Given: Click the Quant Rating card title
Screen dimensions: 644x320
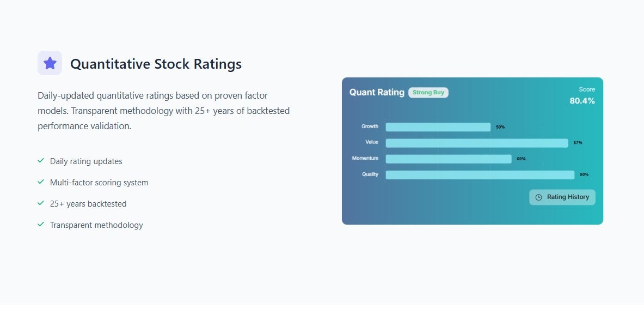Looking at the screenshot, I should click(377, 93).
